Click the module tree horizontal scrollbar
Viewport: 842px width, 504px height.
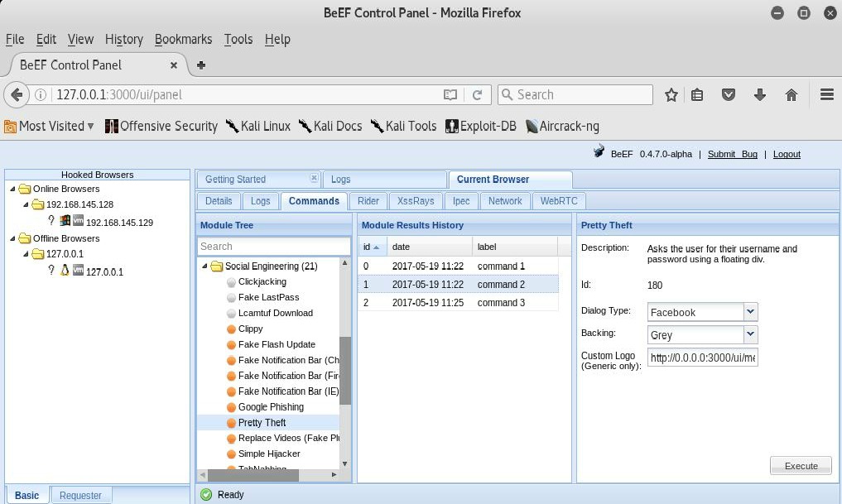point(253,475)
